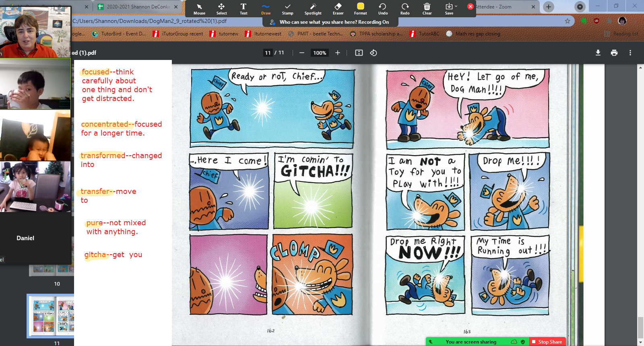Click the encryption shield icon in share bar
Viewport: 644px width, 346px height.
tap(523, 342)
